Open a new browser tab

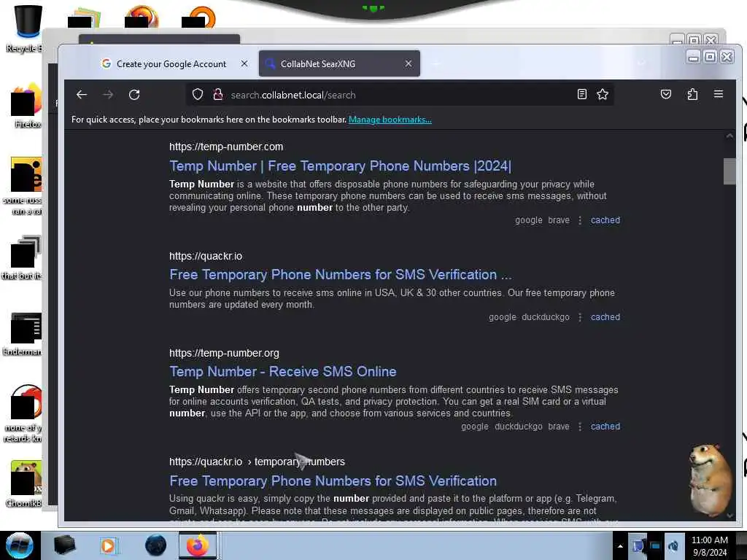pyautogui.click(x=436, y=63)
